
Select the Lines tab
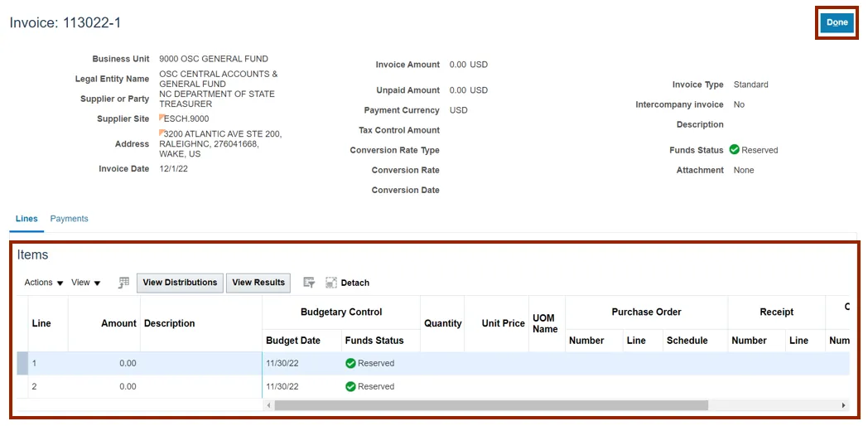click(x=27, y=219)
